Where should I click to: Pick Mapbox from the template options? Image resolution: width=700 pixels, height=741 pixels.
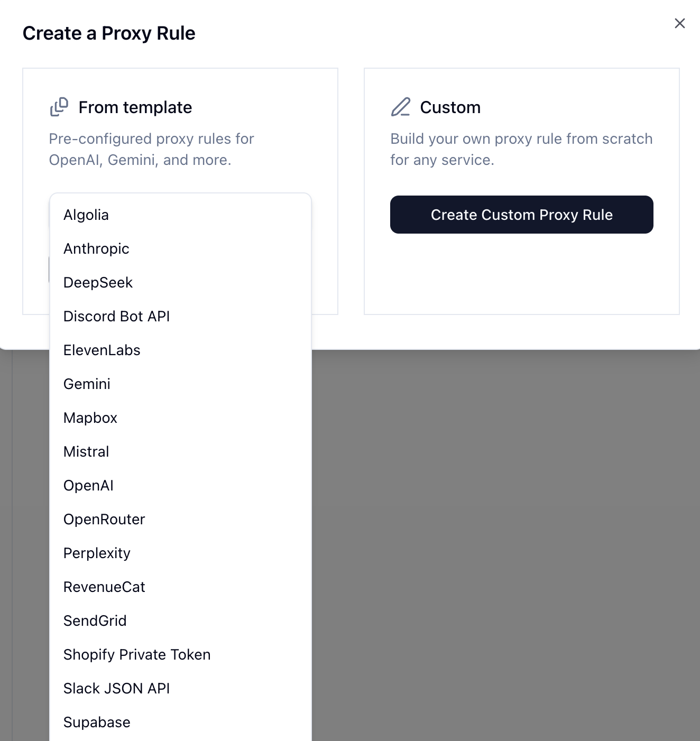90,418
